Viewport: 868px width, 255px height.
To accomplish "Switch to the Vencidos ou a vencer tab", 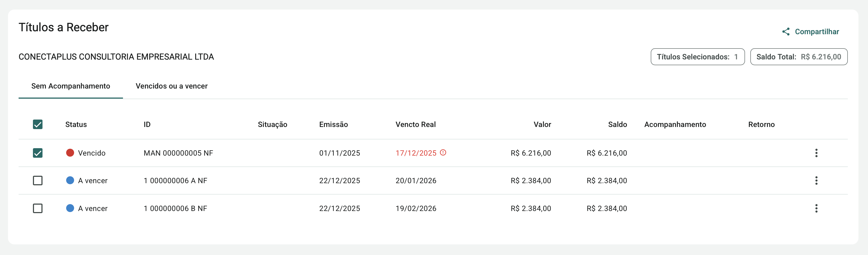I will [x=172, y=86].
